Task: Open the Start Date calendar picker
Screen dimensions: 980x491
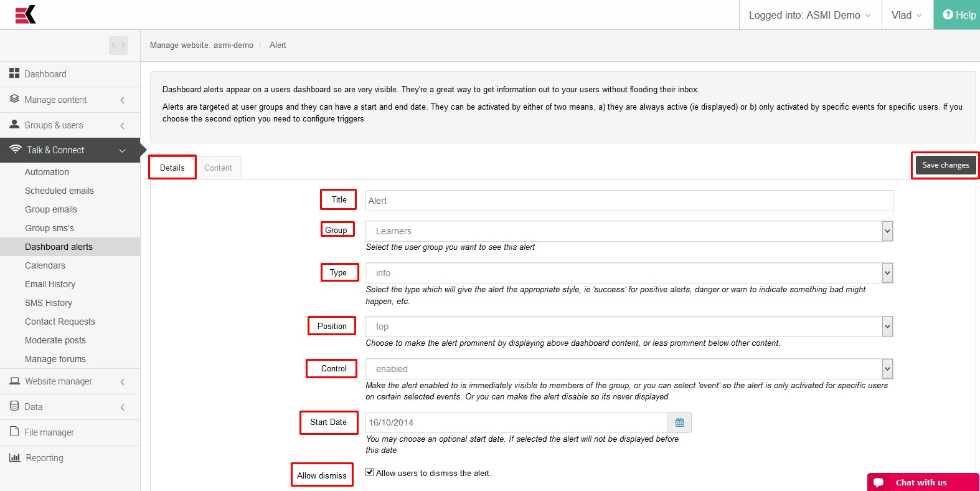Action: [x=679, y=422]
